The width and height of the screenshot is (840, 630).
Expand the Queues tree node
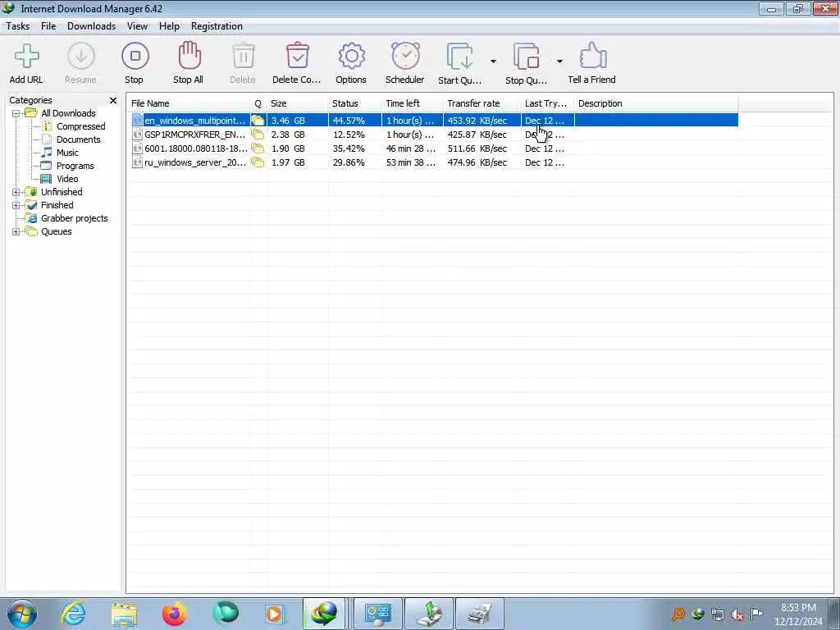point(16,232)
